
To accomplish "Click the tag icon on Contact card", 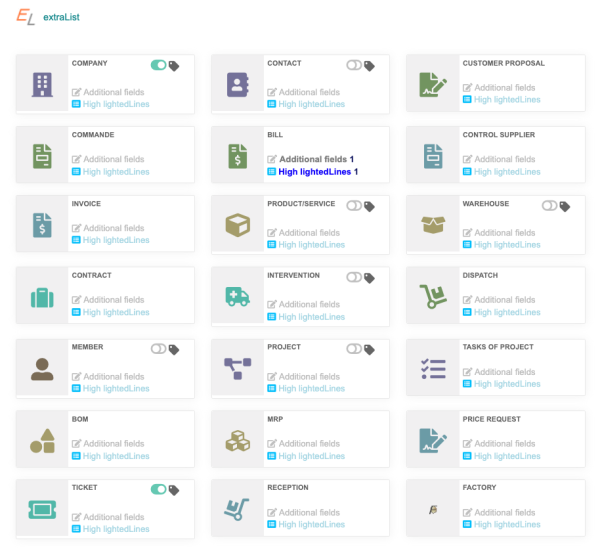I will click(369, 66).
